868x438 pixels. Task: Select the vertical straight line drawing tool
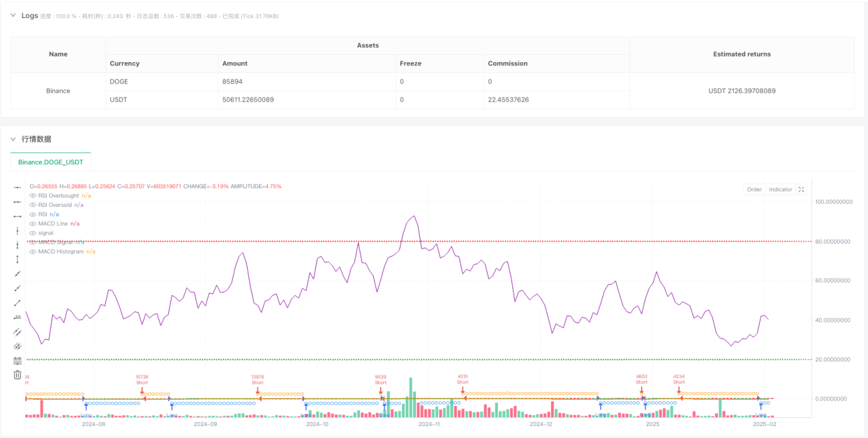tap(17, 230)
